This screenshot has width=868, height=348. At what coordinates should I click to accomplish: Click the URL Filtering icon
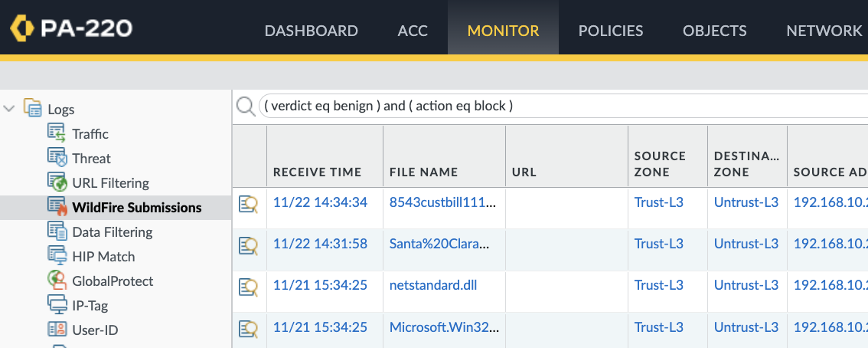(x=57, y=182)
